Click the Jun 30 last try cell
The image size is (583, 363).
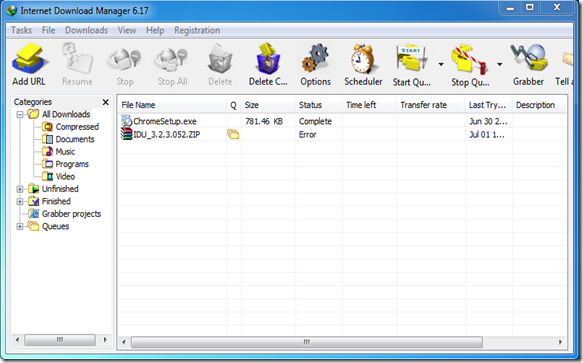[488, 121]
